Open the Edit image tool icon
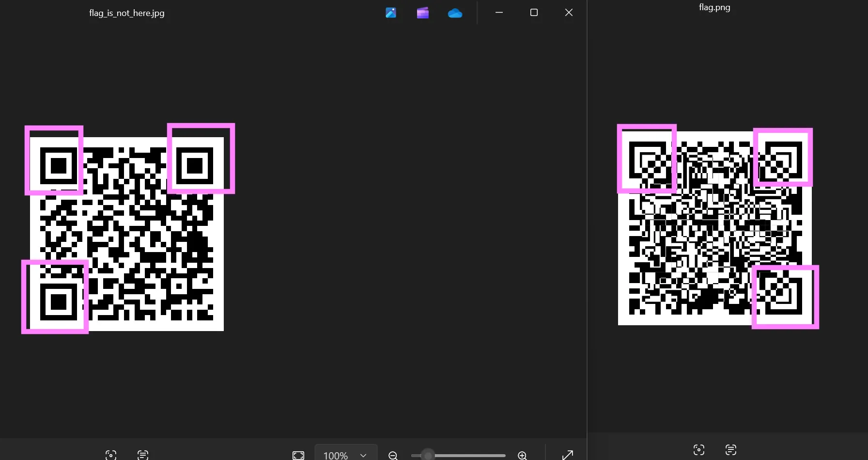This screenshot has height=460, width=868. 391,13
